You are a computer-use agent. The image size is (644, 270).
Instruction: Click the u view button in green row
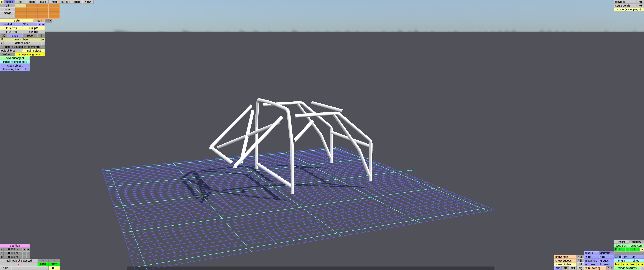coord(638,249)
